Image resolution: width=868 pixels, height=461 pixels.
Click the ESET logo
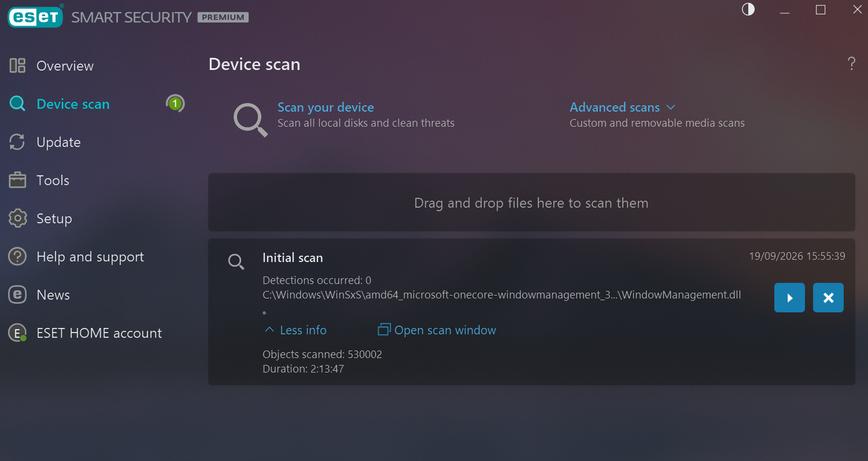coord(35,17)
